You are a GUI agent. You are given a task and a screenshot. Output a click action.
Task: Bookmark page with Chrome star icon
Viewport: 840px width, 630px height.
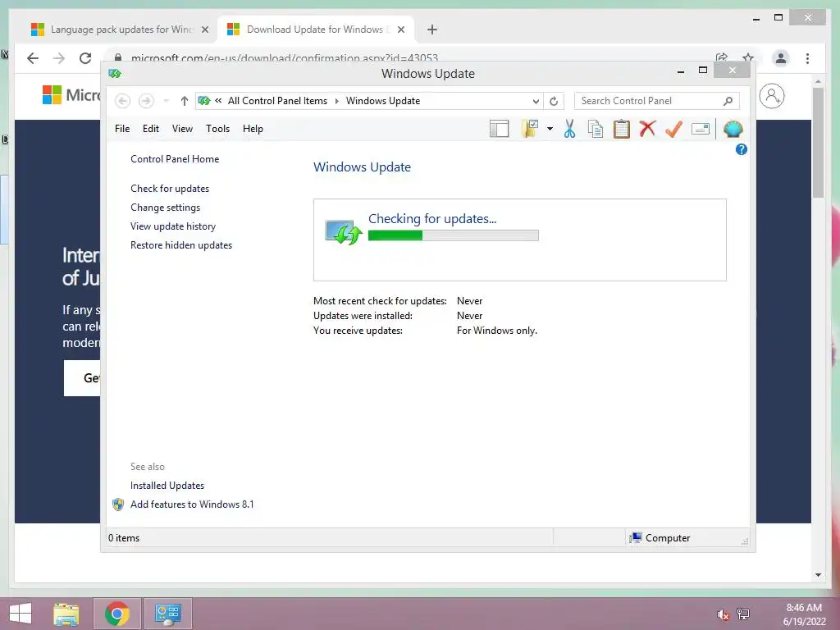tap(748, 57)
